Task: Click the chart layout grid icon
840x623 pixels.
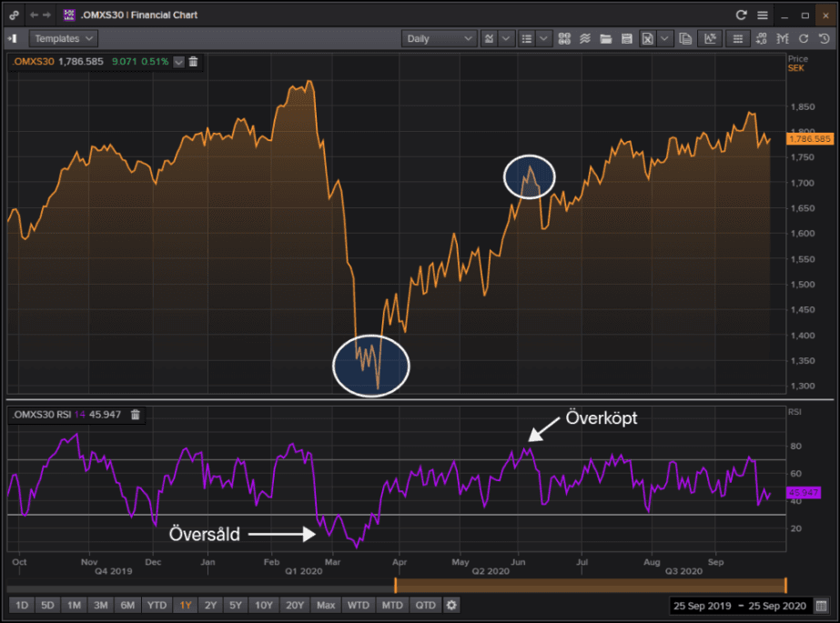Action: pyautogui.click(x=562, y=38)
